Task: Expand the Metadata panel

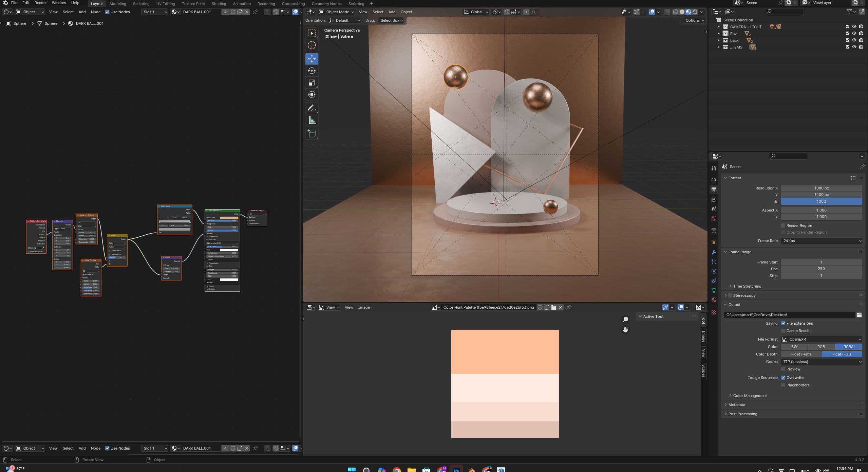Action: pos(737,405)
